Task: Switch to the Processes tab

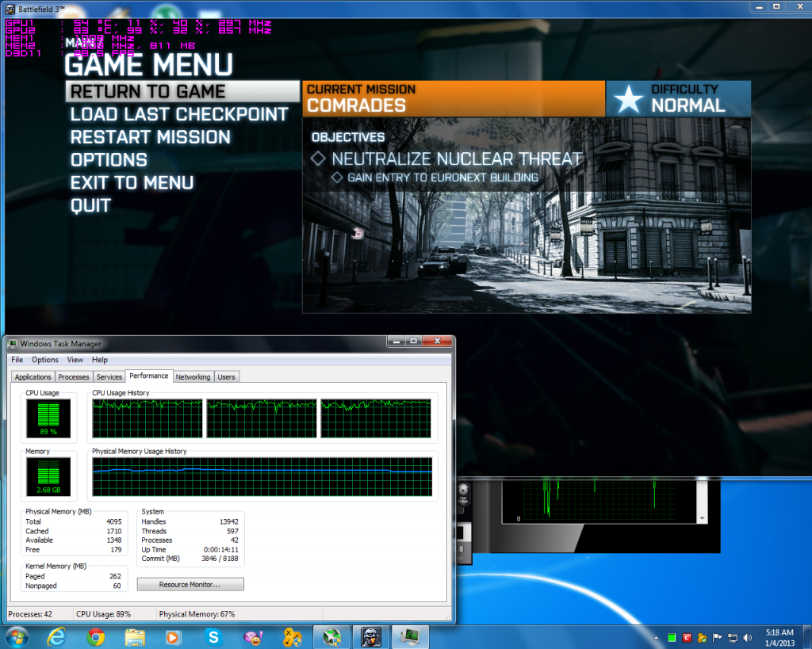Action: click(74, 376)
